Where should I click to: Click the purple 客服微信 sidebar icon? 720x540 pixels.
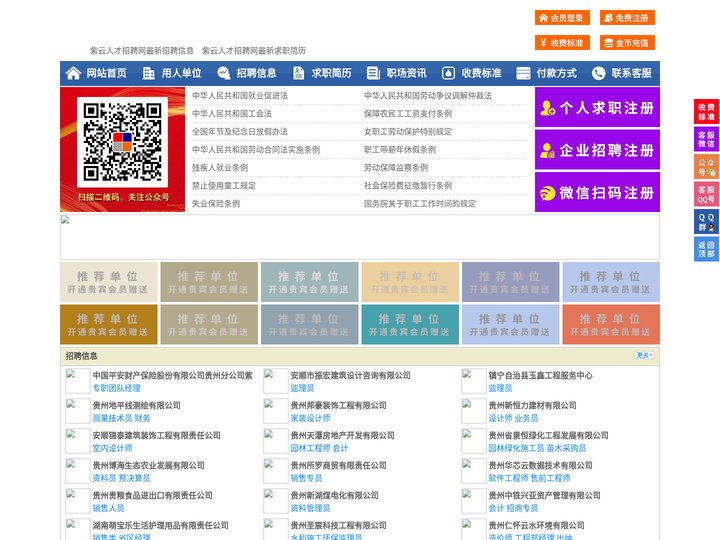706,139
